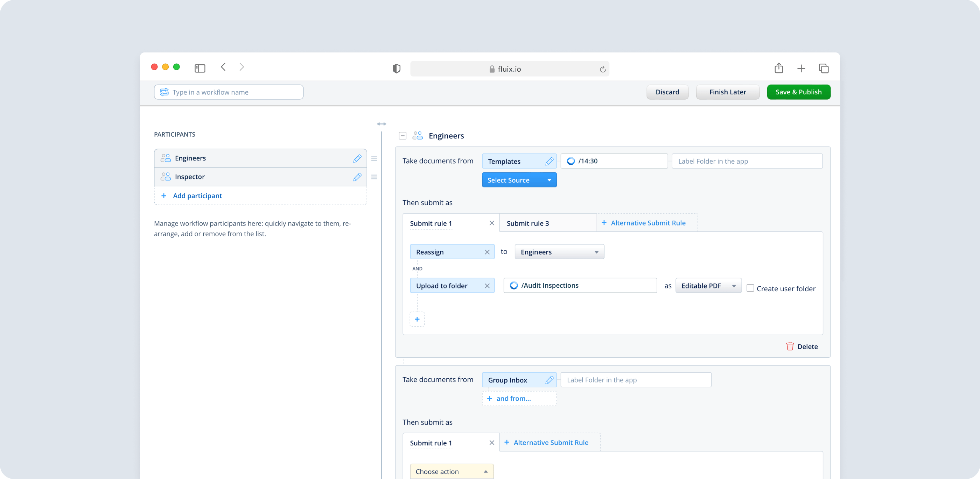
Task: Click the drag handle beside Engineers row
Action: pyautogui.click(x=374, y=158)
